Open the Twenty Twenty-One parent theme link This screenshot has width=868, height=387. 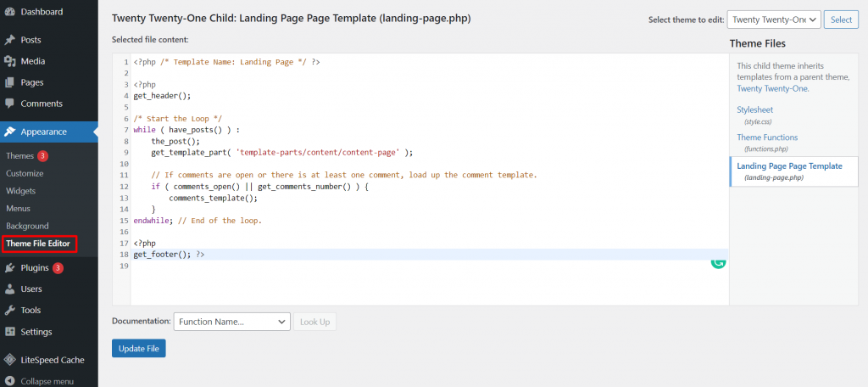click(772, 88)
